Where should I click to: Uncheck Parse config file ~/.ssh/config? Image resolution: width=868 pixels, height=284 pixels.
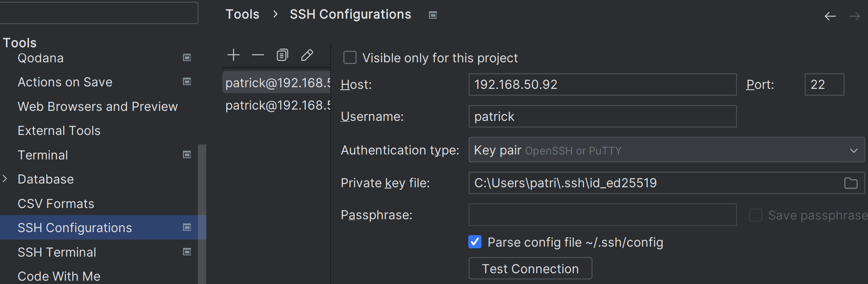[x=475, y=242]
